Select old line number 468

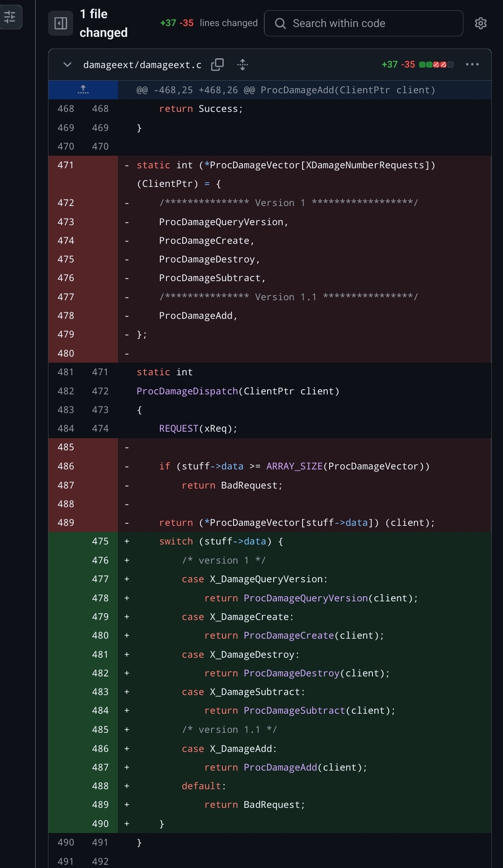pos(66,109)
